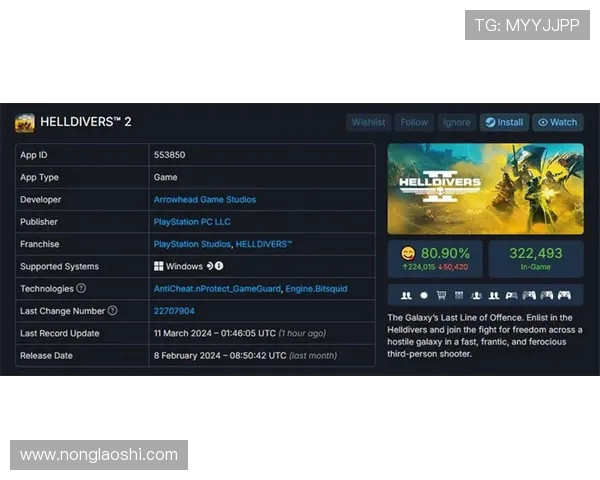Click the Steam Deck compatibility icon
The width and height of the screenshot is (600, 480).
pos(210,266)
